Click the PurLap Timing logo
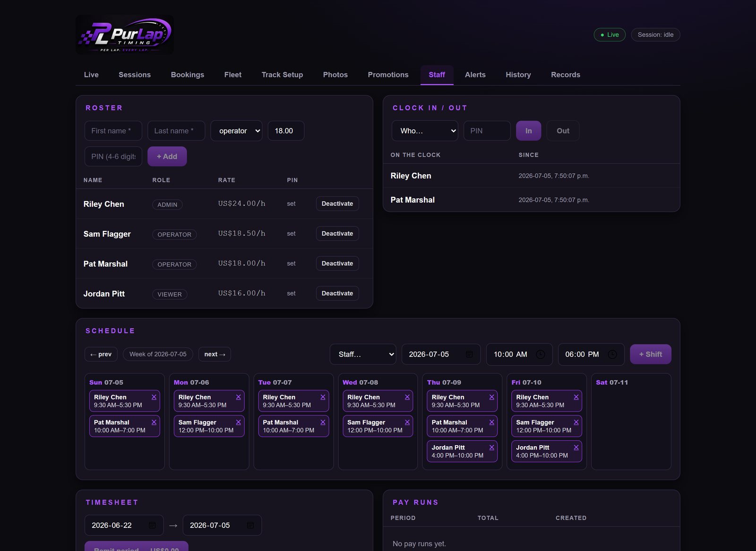 [x=125, y=34]
